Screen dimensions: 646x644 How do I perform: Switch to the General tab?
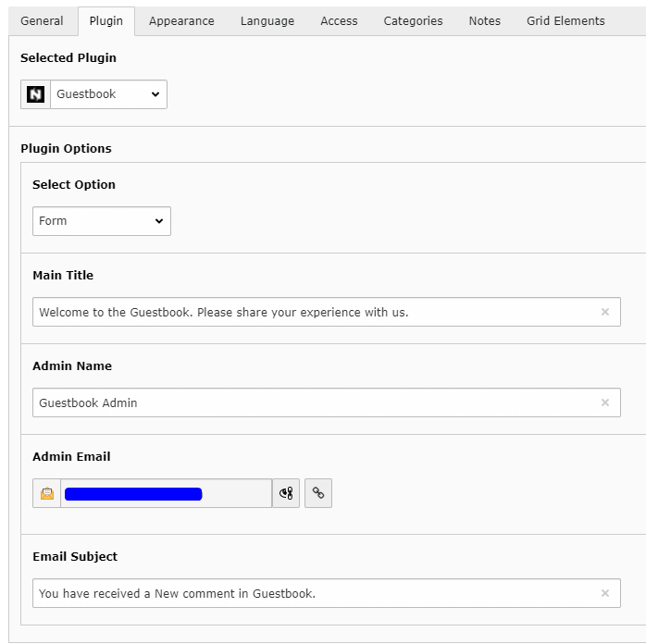(42, 21)
